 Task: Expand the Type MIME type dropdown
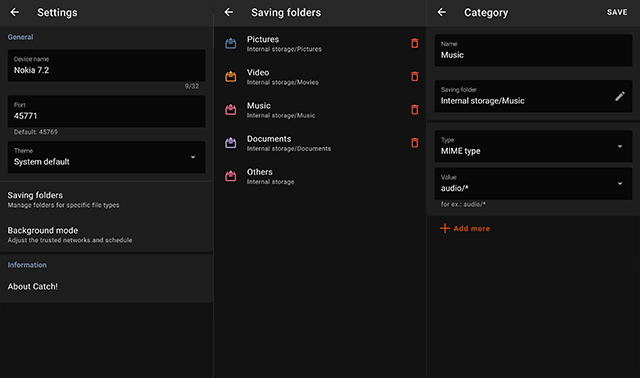click(620, 146)
